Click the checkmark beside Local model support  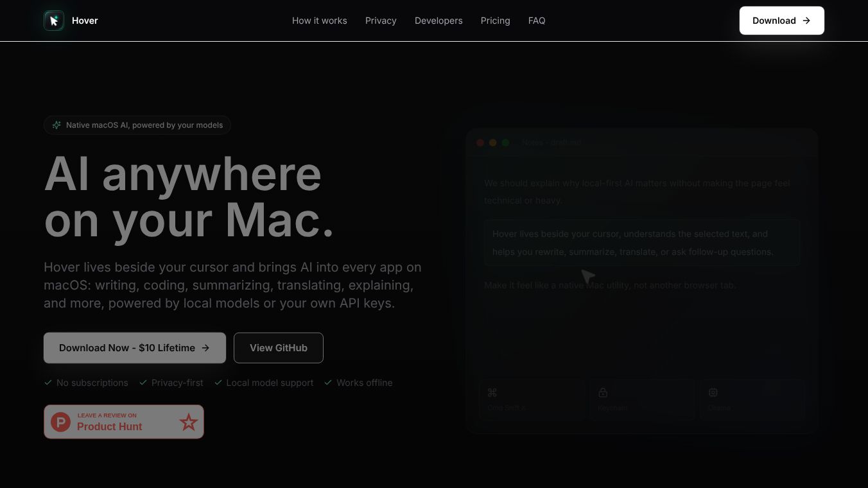coord(218,383)
